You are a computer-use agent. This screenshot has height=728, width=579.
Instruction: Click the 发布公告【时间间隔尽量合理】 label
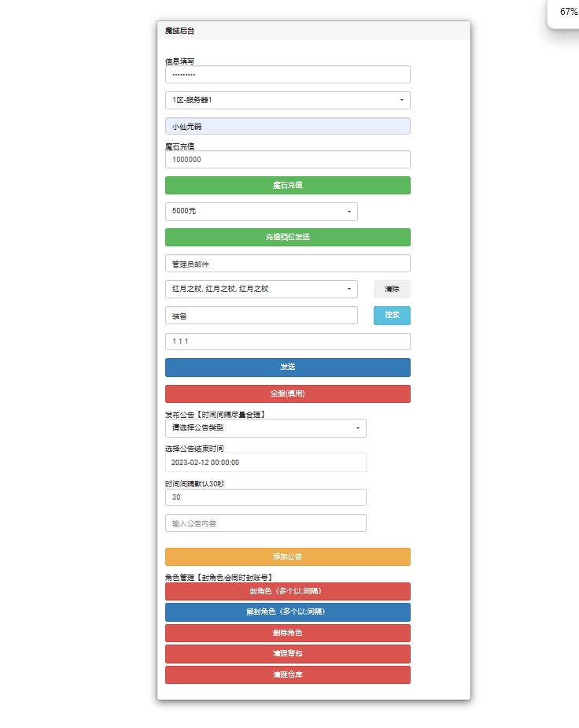point(215,415)
